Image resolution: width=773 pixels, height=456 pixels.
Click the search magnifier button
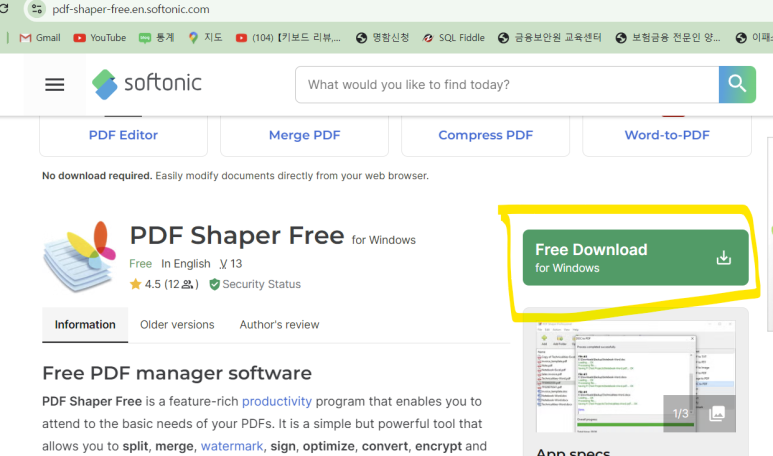[x=737, y=85]
